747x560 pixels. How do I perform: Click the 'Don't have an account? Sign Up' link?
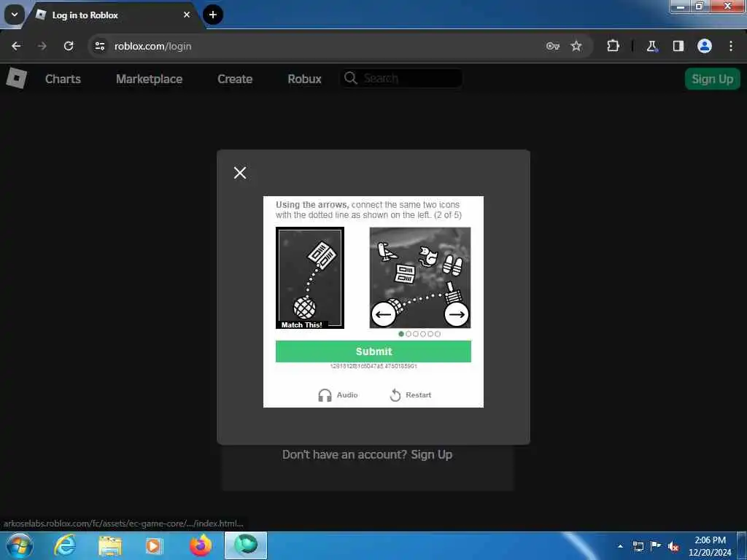[x=368, y=455]
